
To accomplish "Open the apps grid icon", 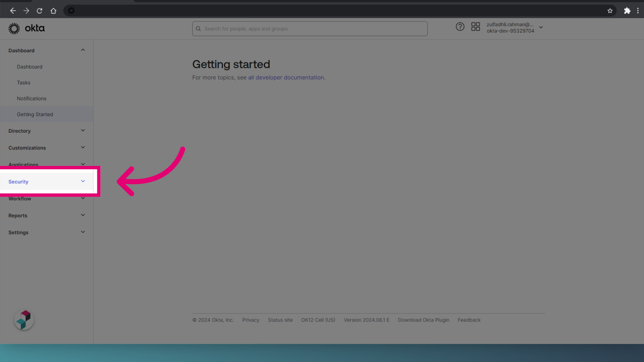I will (475, 27).
